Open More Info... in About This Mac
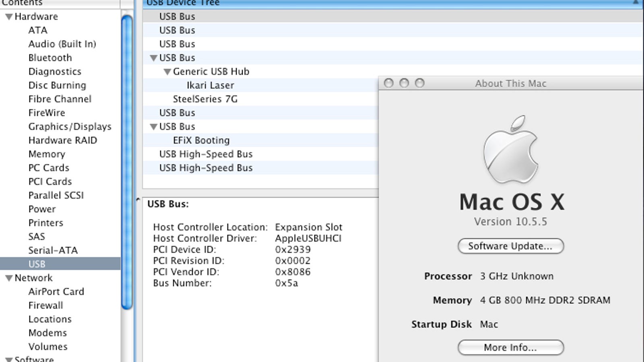 tap(510, 348)
